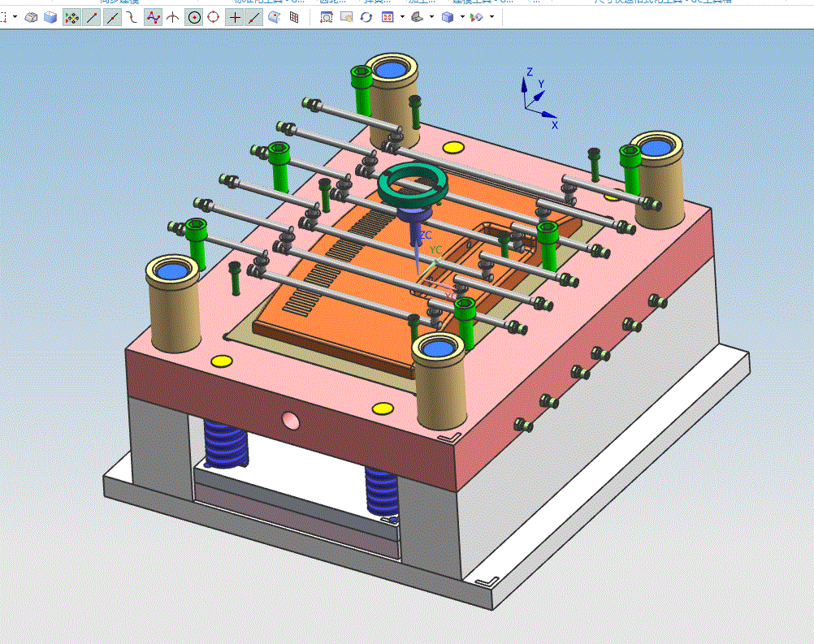Toggle the Enable Snap Point option
Viewport: 814px width, 644px height.
(x=71, y=18)
